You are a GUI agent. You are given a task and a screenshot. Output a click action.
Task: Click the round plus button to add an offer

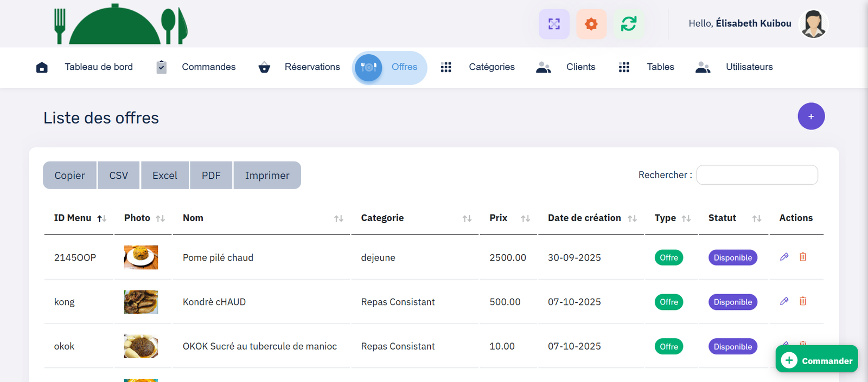[x=811, y=116]
